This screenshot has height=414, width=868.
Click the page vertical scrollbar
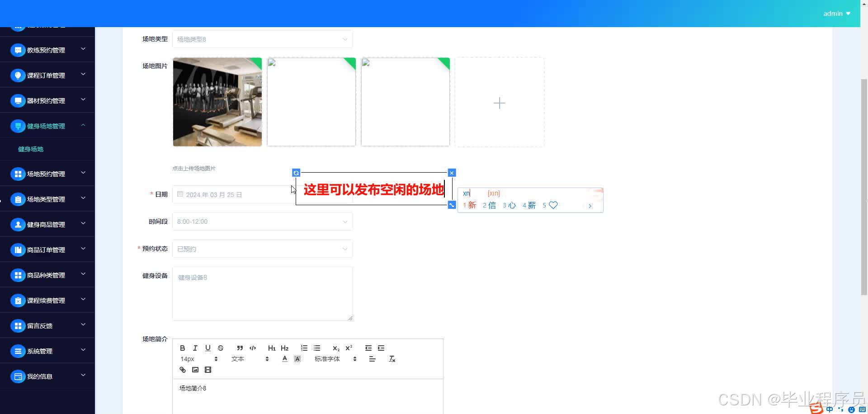coord(864,187)
